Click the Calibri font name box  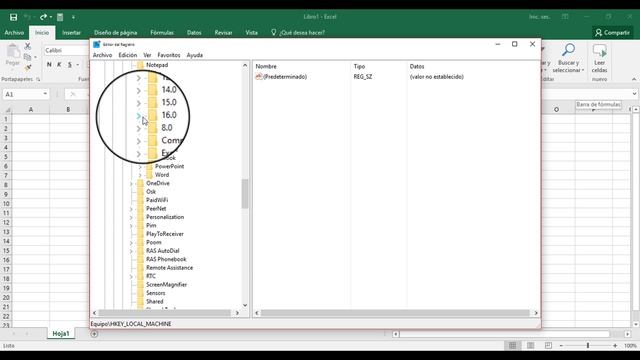65,50
